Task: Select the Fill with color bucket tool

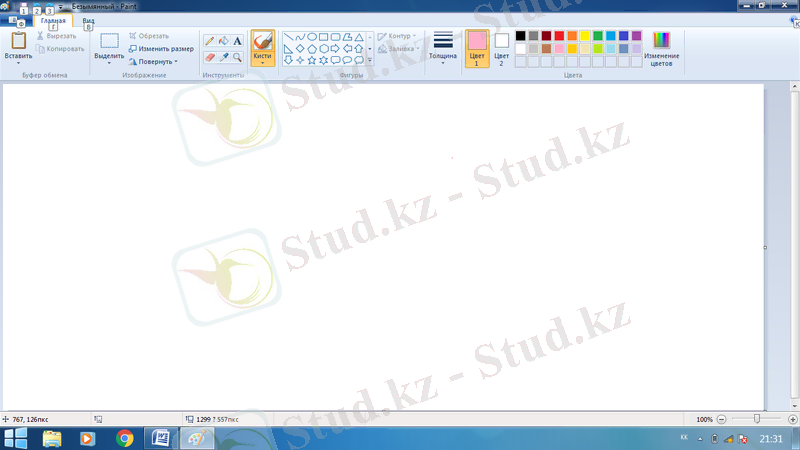Action: tap(223, 41)
